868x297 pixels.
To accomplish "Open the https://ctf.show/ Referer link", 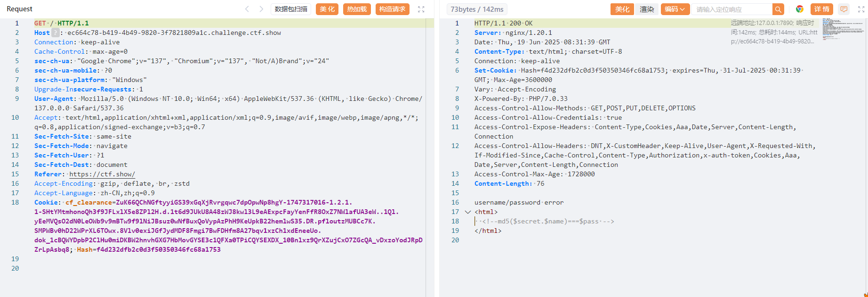I will tap(102, 174).
